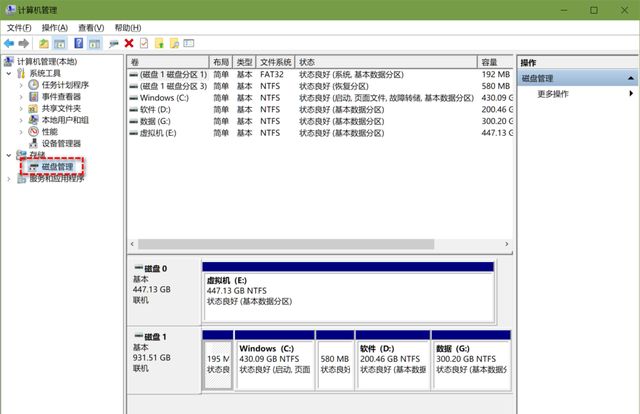Open the 文件(F) menu
640x414 pixels.
click(x=19, y=28)
